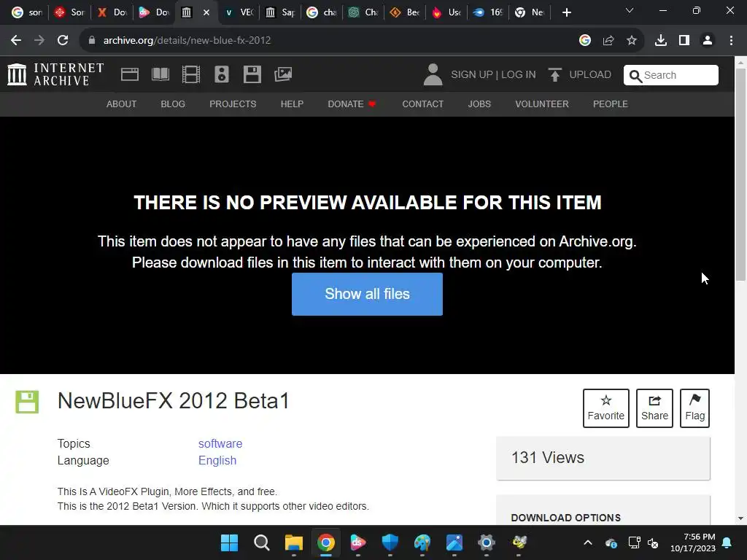This screenshot has width=747, height=560.
Task: Open the taskbar clock and date
Action: pyautogui.click(x=693, y=542)
